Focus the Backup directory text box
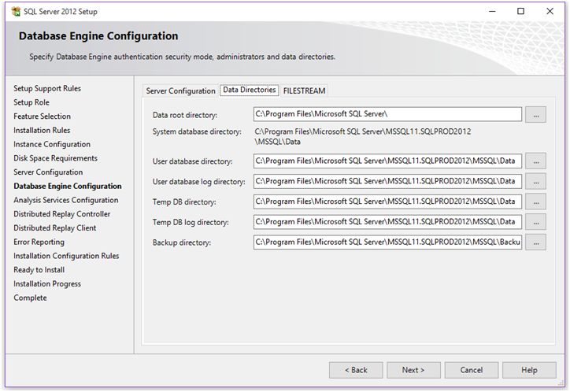This screenshot has width=570, height=392. pos(387,242)
